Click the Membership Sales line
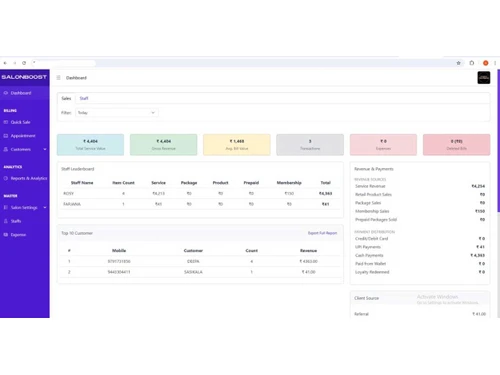The height and width of the screenshot is (375, 500). tap(420, 211)
